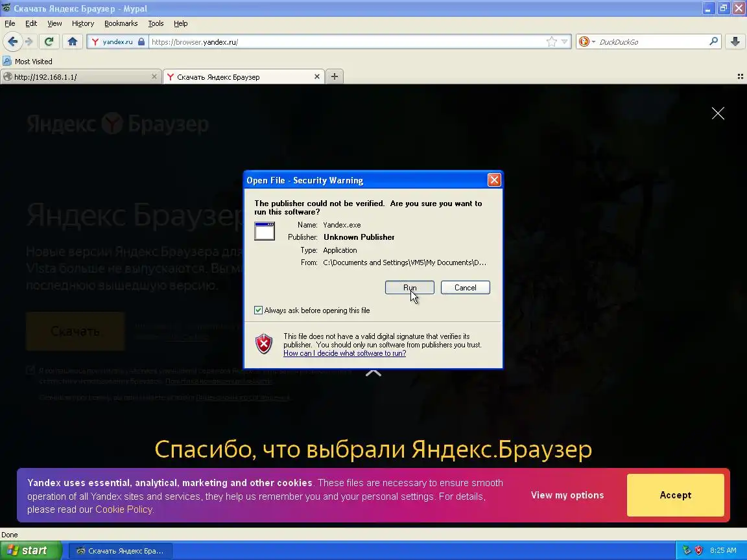Click the browser Back arrow button
This screenshot has height=560, width=747.
click(13, 41)
